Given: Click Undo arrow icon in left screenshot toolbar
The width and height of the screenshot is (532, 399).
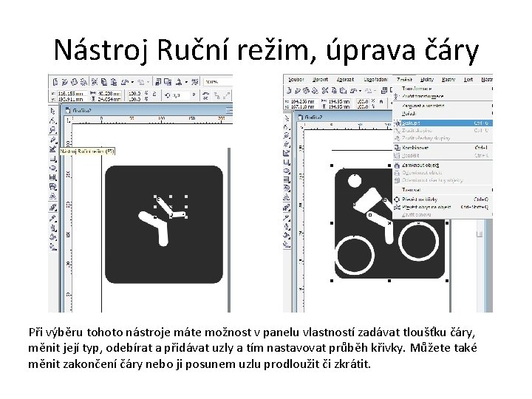Looking at the screenshot, I should click(x=125, y=82).
